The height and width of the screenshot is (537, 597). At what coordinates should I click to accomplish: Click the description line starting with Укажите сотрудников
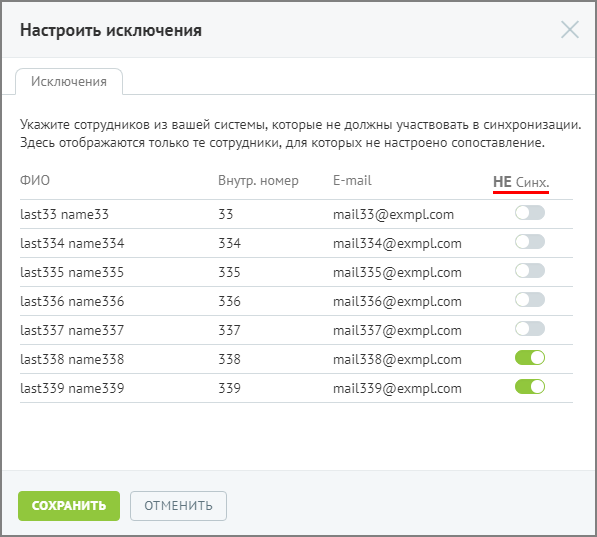tap(300, 125)
